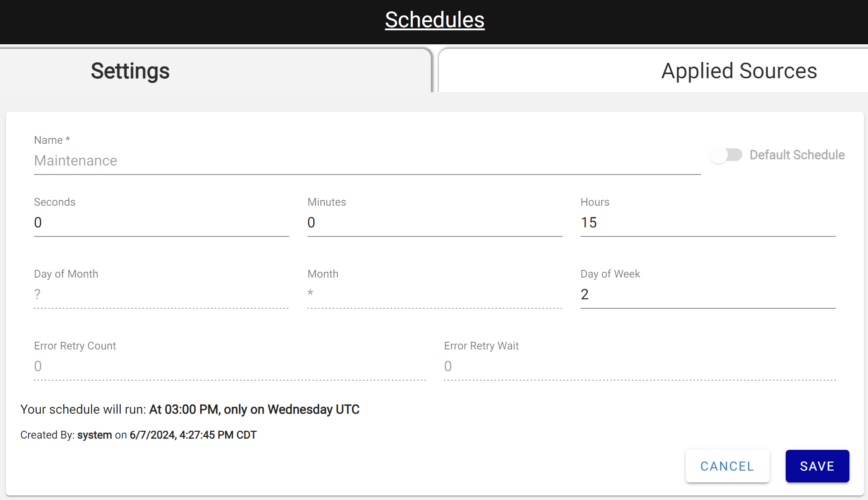Click the Day of Week label

610,274
